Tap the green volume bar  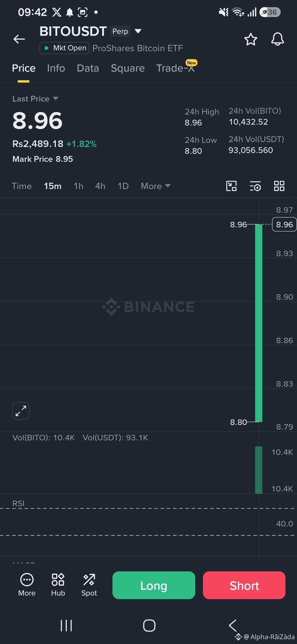point(259,470)
